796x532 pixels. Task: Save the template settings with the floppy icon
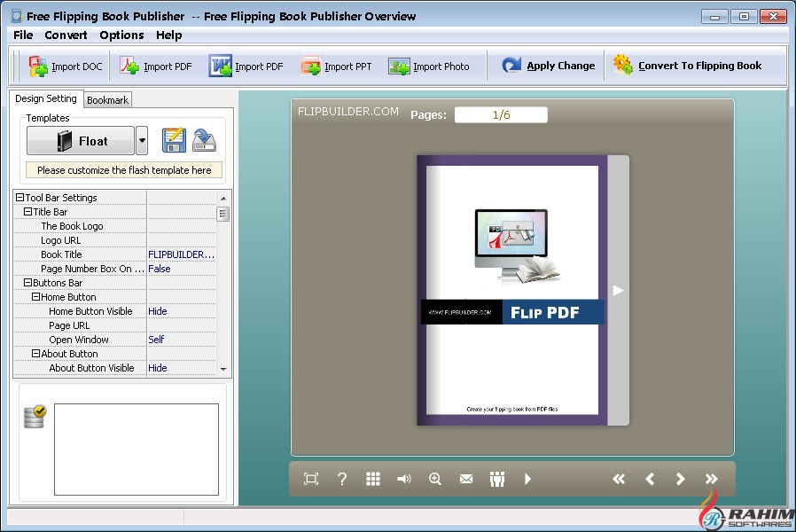pos(174,140)
